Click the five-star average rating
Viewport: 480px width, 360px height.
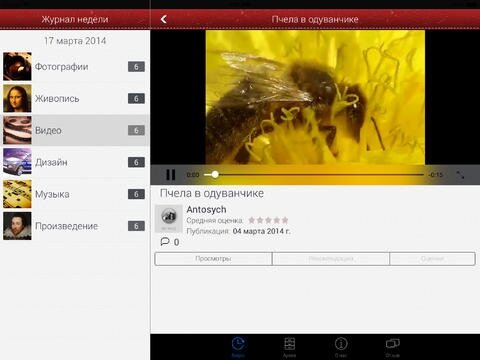268,220
